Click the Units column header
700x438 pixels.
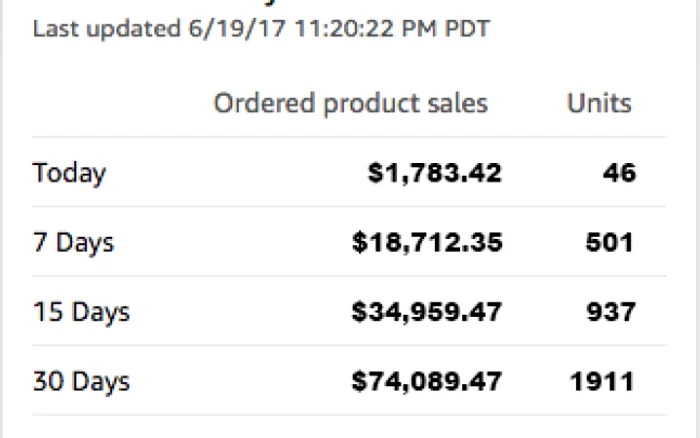(599, 103)
